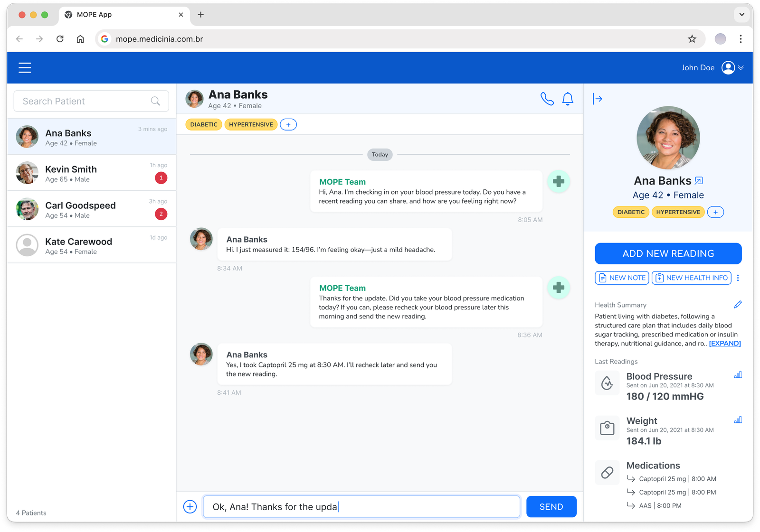This screenshot has width=760, height=532.
Task: Open the John Doe user account avatar
Action: click(728, 68)
